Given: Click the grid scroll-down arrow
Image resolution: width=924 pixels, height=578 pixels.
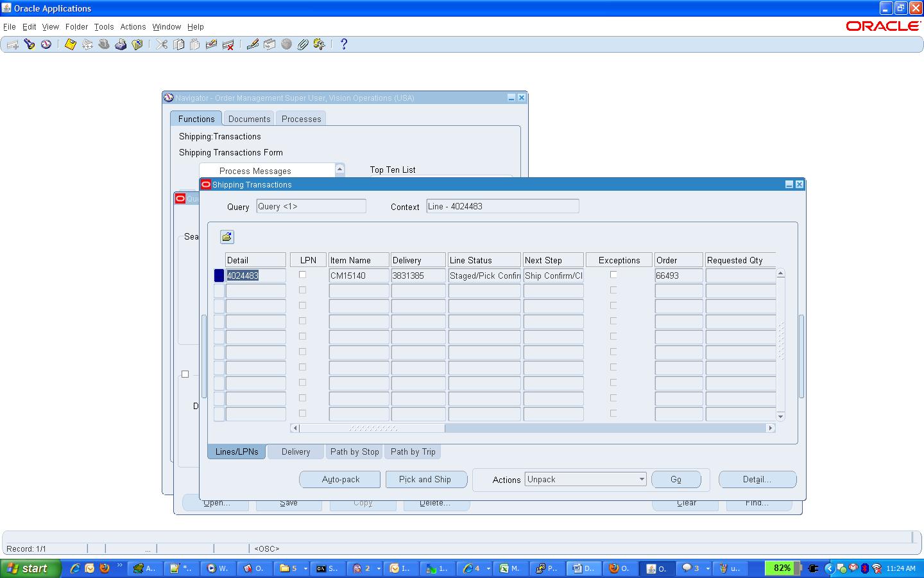Looking at the screenshot, I should (x=780, y=417).
